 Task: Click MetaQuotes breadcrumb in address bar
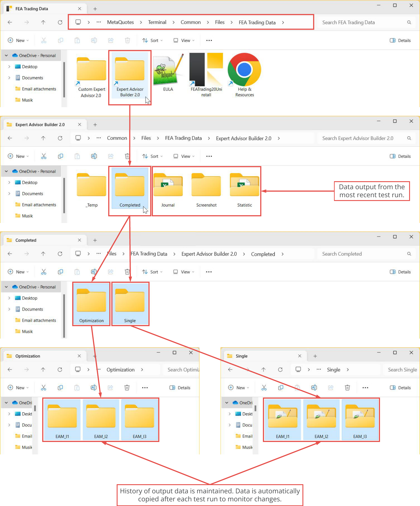tap(120, 22)
